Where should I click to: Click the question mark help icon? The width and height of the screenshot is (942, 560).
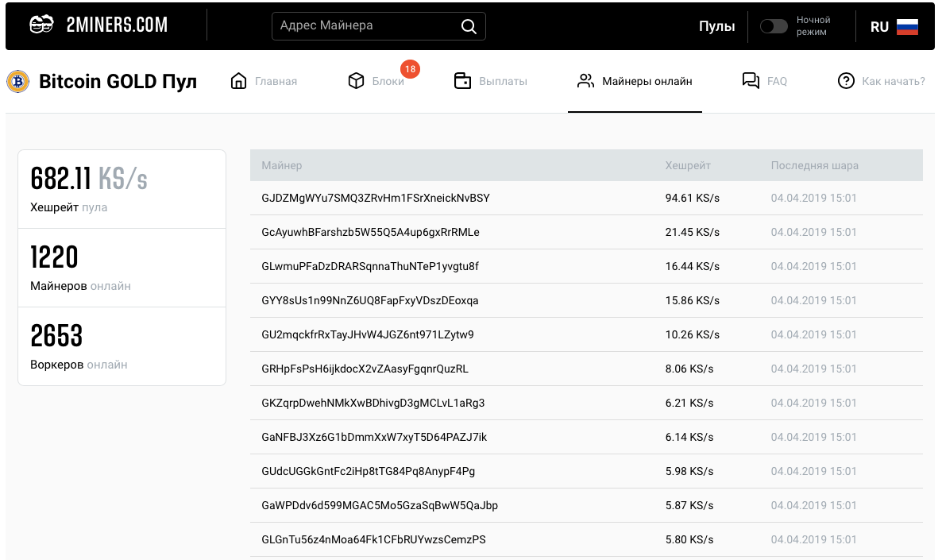pyautogui.click(x=846, y=81)
